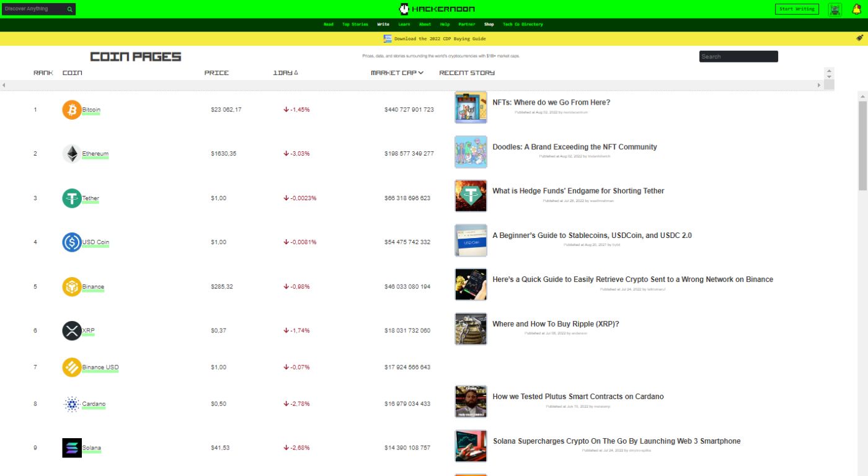Screen dimensions: 868x476
Task: Click the Bitcoin price $23 062,17
Action: [x=226, y=110]
